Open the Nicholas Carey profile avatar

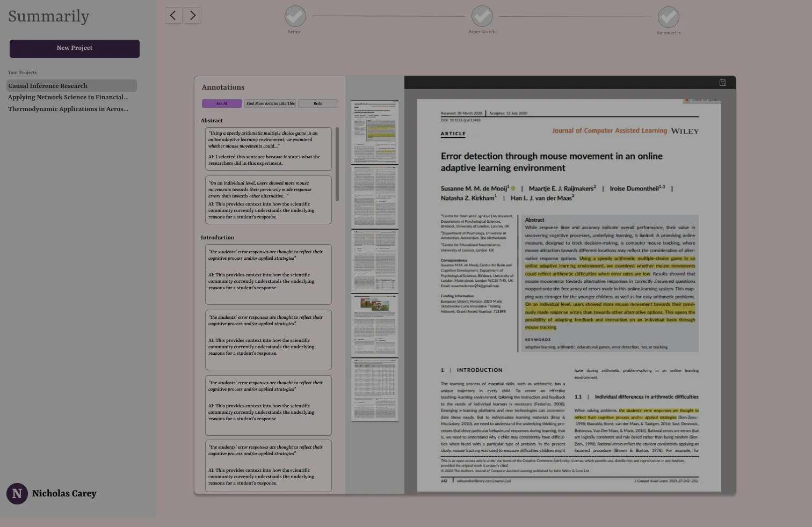coord(17,493)
